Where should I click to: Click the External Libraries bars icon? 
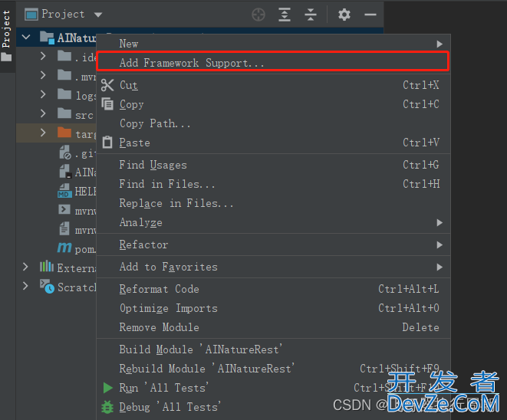click(47, 266)
